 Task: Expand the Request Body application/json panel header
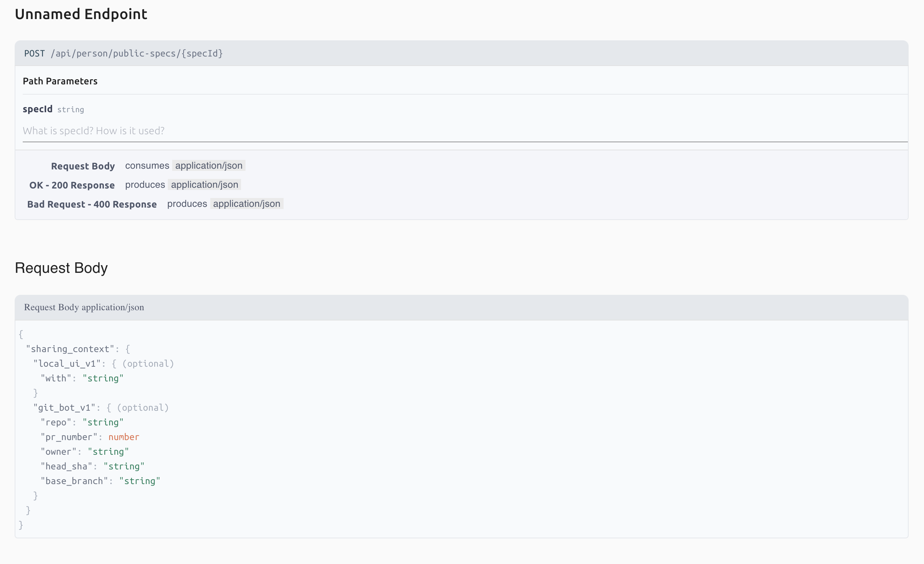click(84, 307)
